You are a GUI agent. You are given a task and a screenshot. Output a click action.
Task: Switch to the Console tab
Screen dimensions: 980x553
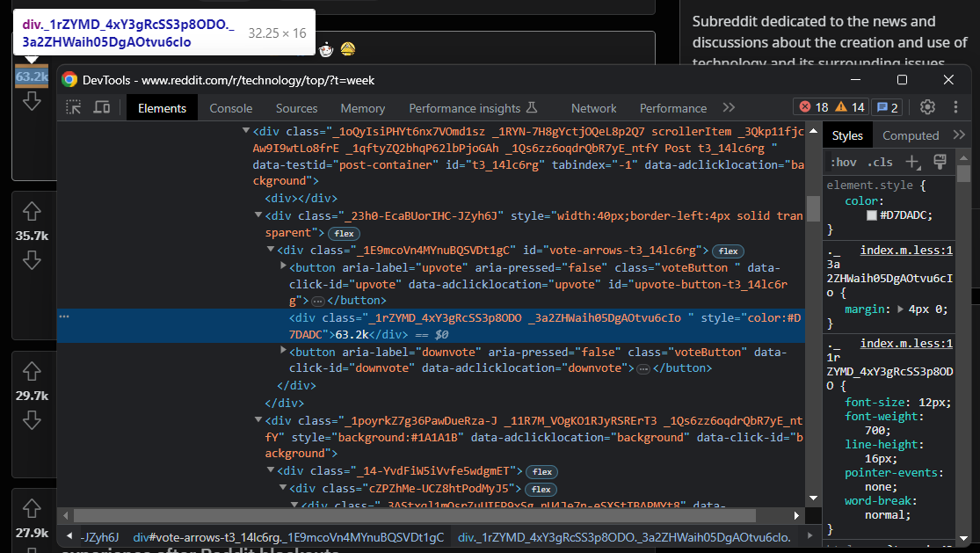[x=230, y=108]
